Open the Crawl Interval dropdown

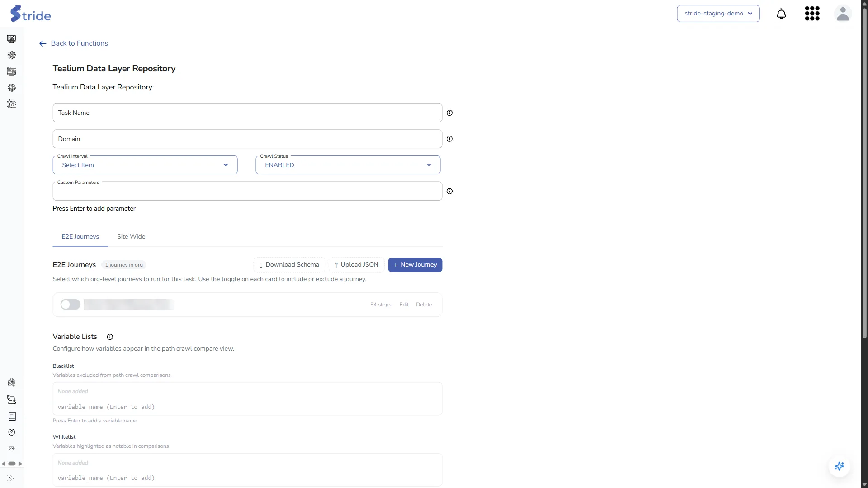[x=145, y=165]
